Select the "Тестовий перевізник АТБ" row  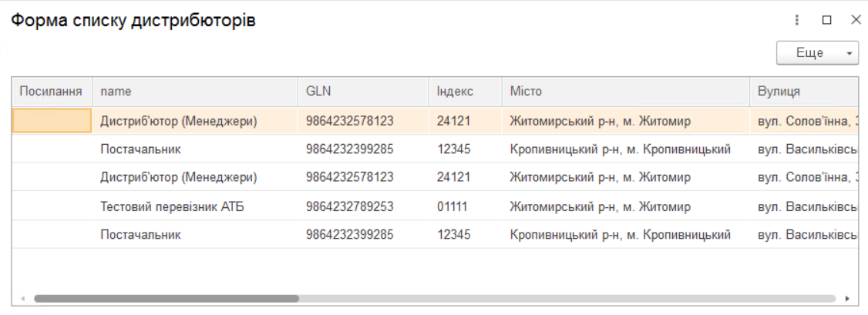(x=172, y=206)
